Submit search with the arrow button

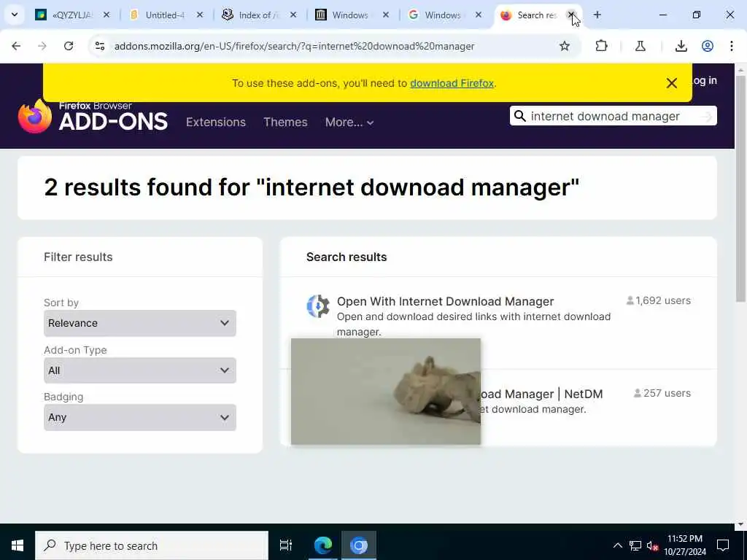click(708, 116)
